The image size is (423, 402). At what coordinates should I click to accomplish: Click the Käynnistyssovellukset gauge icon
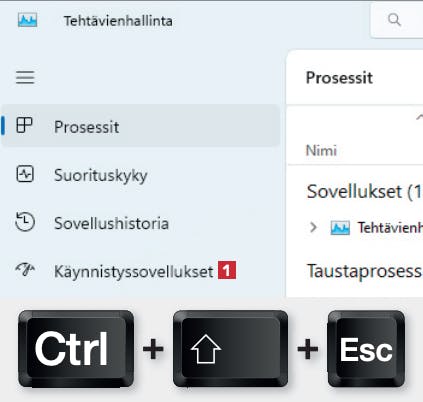pyautogui.click(x=25, y=269)
